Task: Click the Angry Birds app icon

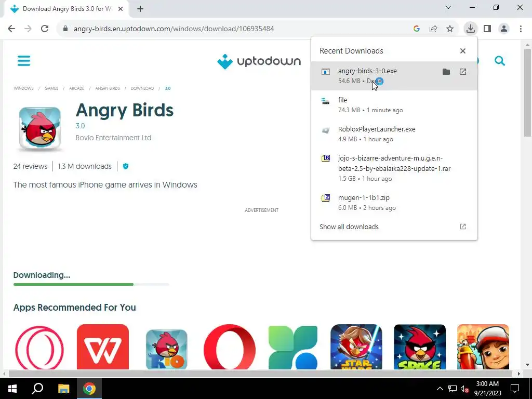Action: click(x=39, y=128)
